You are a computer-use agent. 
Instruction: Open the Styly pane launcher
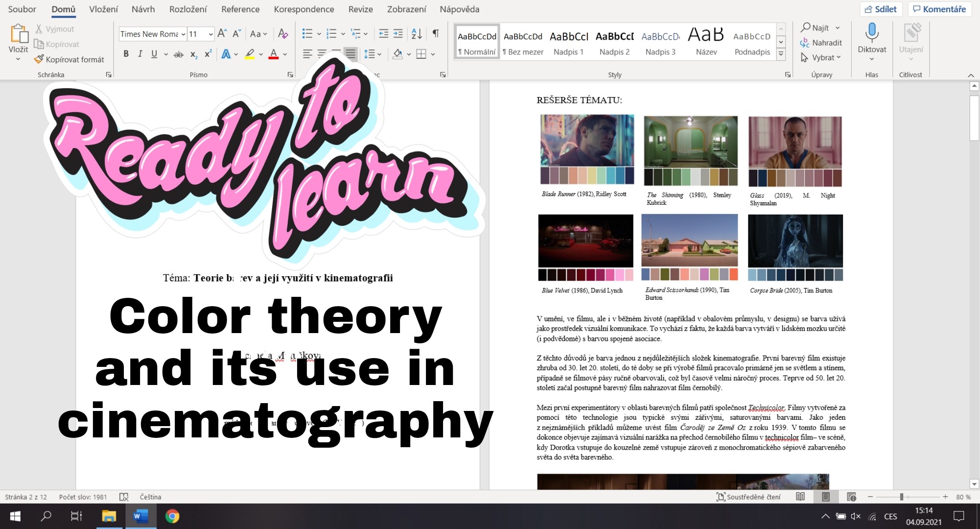[x=788, y=75]
